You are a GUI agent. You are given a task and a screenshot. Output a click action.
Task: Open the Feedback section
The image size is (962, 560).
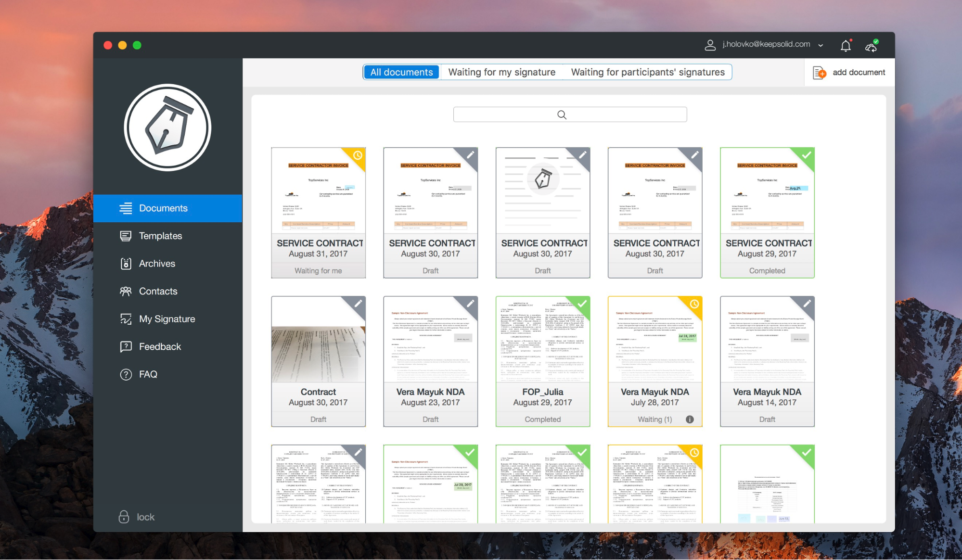[160, 347]
